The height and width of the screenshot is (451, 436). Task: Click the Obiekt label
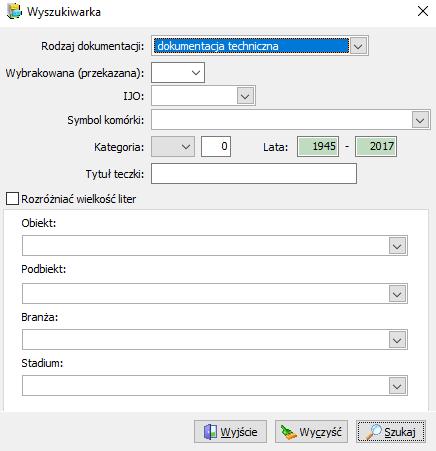tap(39, 223)
